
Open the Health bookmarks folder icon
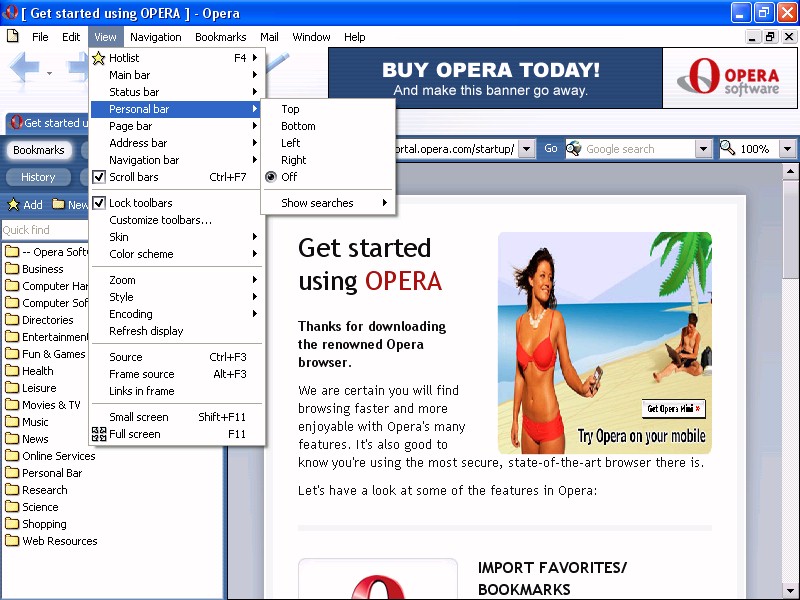(x=12, y=371)
